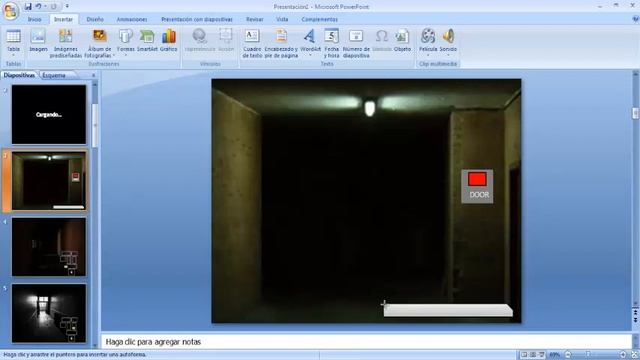Open the Formas shapes gallery

126,43
